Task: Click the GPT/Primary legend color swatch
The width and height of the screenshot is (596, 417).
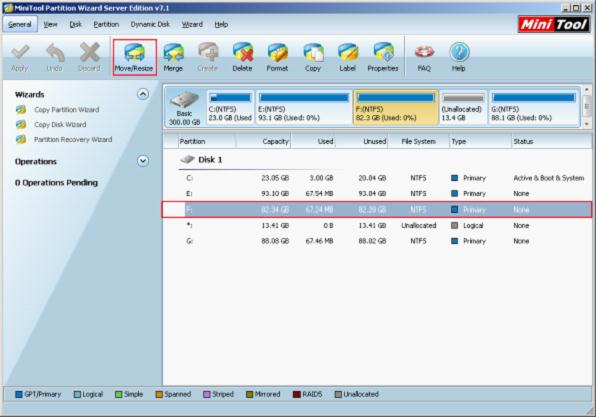Action: (19, 395)
